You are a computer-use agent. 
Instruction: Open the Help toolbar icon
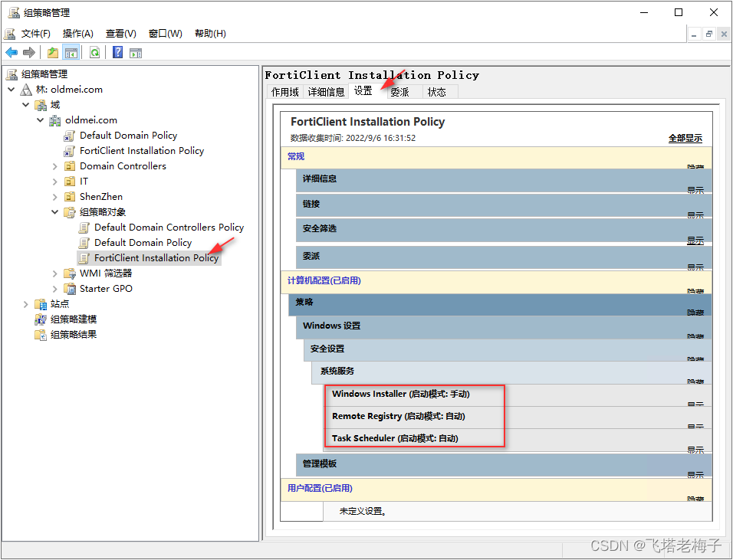[118, 52]
